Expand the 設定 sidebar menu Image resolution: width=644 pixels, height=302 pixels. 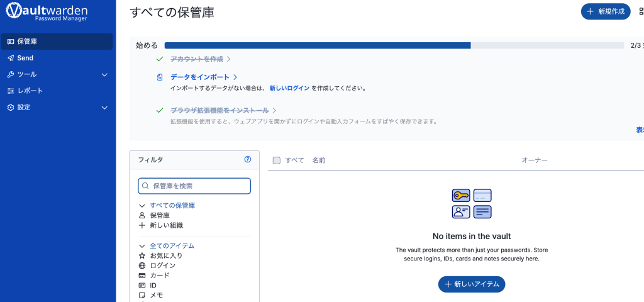tap(104, 108)
